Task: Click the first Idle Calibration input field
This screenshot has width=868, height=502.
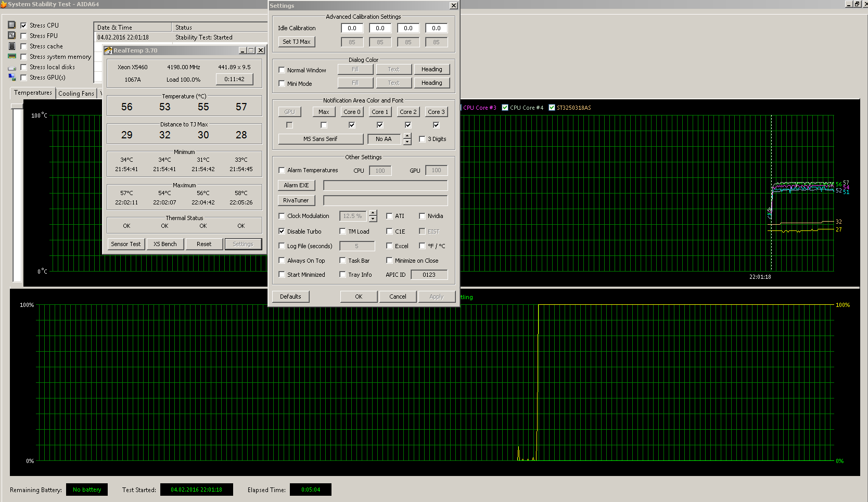Action: (x=352, y=28)
